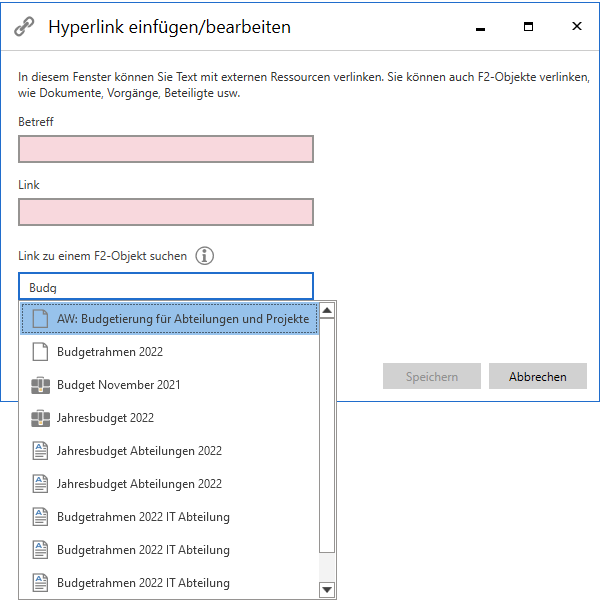Click the document icon beside Budgetrahmen 2022
Screen dimensions: 600x600
tap(41, 352)
